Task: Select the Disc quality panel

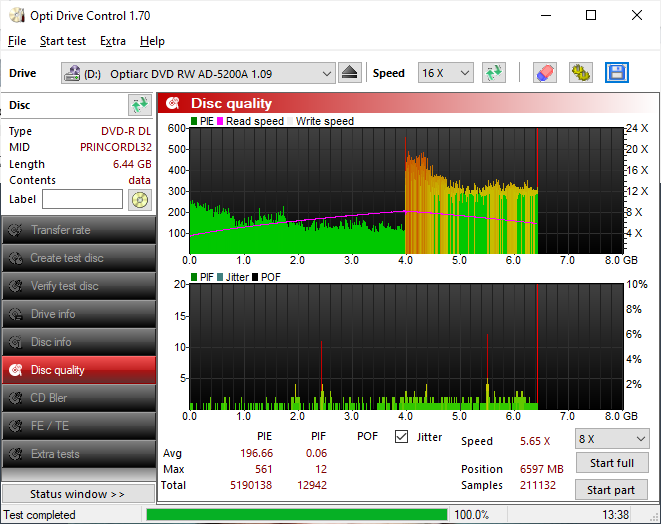Action: click(79, 370)
